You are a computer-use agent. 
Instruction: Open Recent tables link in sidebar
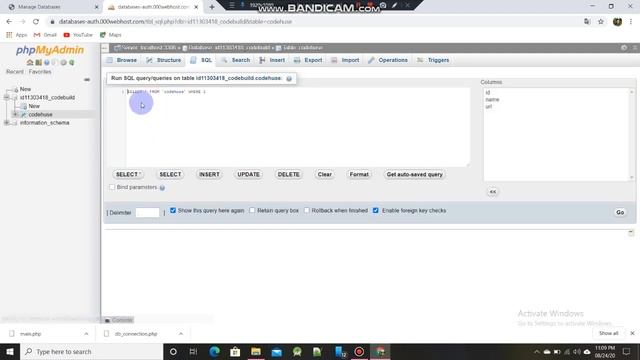click(15, 72)
